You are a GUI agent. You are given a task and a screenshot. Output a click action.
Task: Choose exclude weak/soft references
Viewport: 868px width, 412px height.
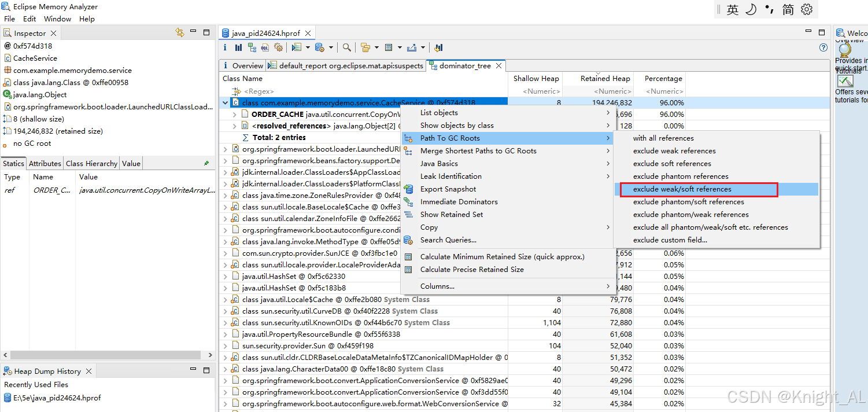point(716,189)
